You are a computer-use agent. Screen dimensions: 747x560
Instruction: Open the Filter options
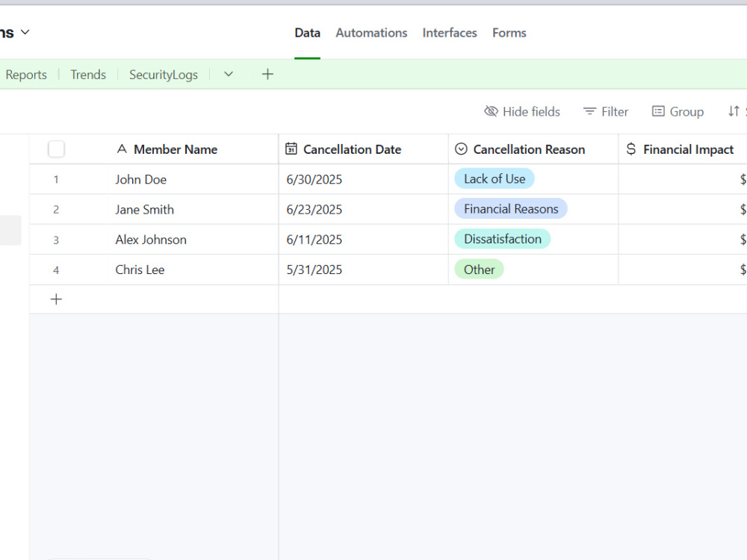pos(606,111)
